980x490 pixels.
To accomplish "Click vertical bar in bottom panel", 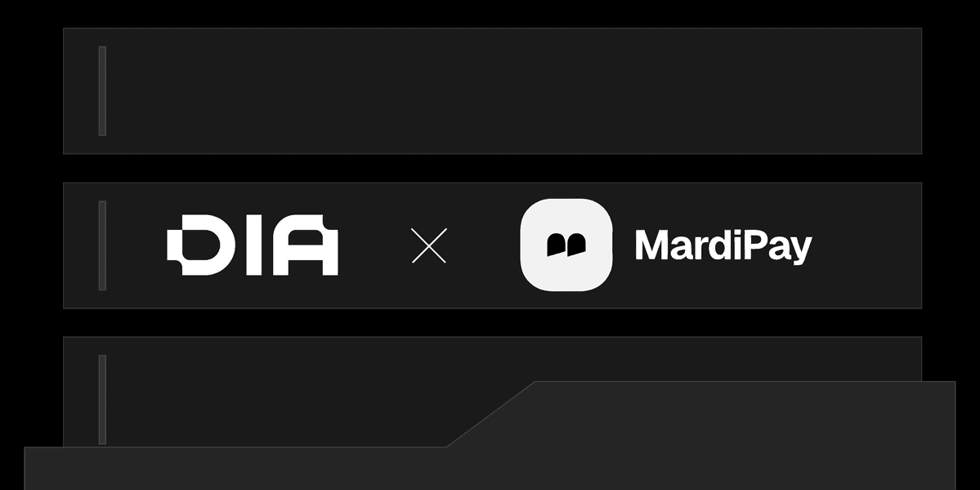I will (102, 400).
